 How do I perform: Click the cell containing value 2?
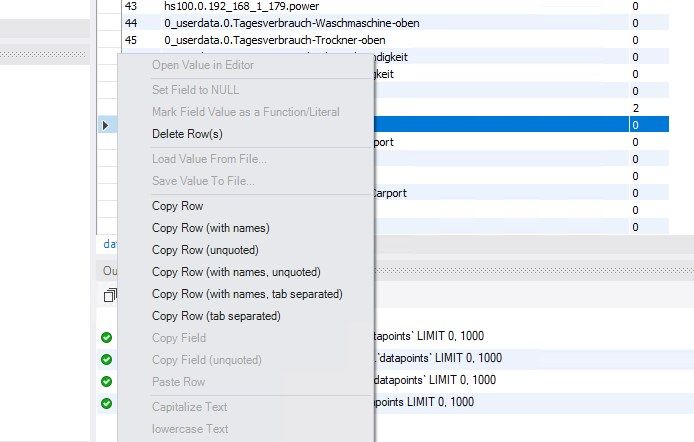tap(635, 107)
